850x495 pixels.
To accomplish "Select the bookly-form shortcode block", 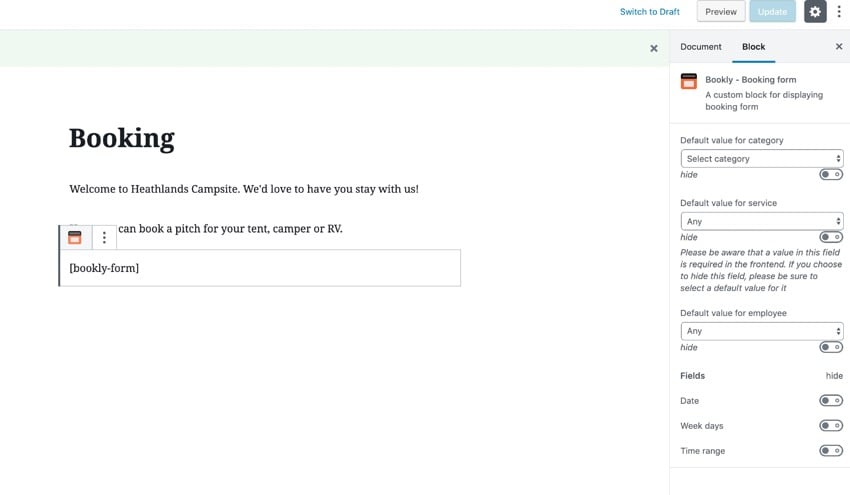I will coord(260,268).
